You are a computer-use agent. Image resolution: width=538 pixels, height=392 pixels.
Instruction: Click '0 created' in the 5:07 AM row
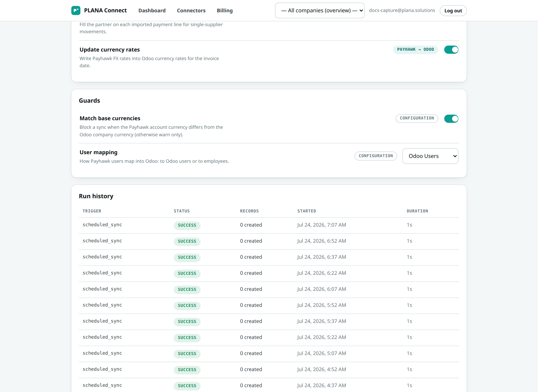251,353
